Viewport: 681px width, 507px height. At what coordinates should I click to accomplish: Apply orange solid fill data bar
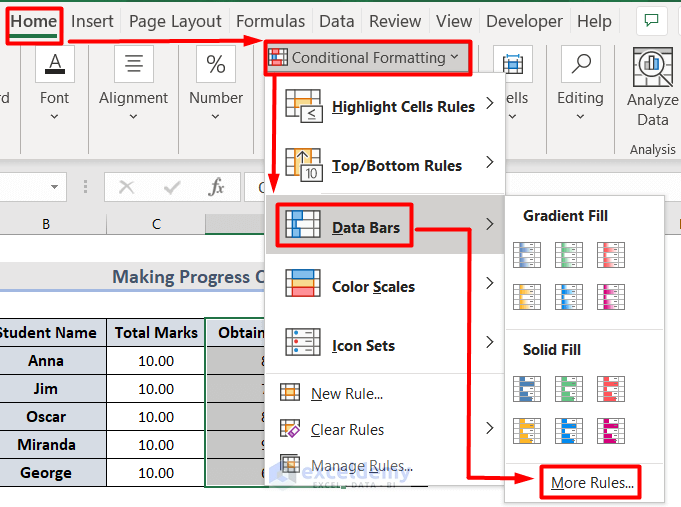click(527, 431)
